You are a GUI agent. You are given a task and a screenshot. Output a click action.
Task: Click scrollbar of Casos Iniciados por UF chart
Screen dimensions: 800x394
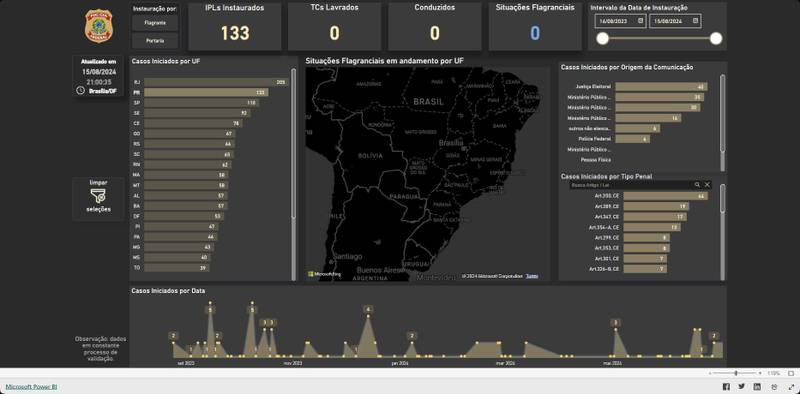point(293,144)
